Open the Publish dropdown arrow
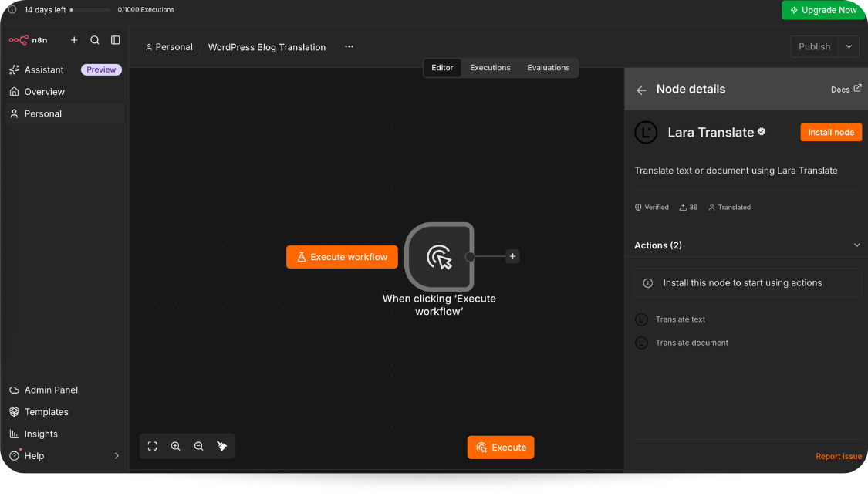 (849, 46)
